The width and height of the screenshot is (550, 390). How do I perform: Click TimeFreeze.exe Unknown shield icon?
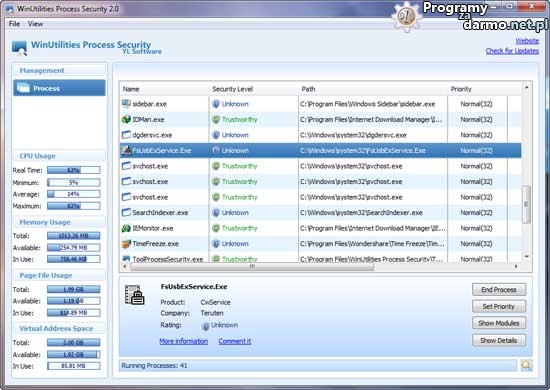click(216, 244)
